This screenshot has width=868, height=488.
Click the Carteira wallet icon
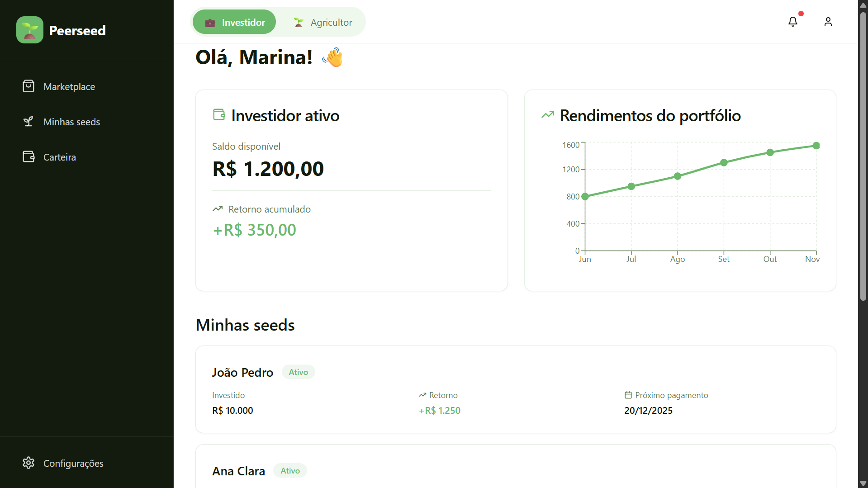click(28, 156)
